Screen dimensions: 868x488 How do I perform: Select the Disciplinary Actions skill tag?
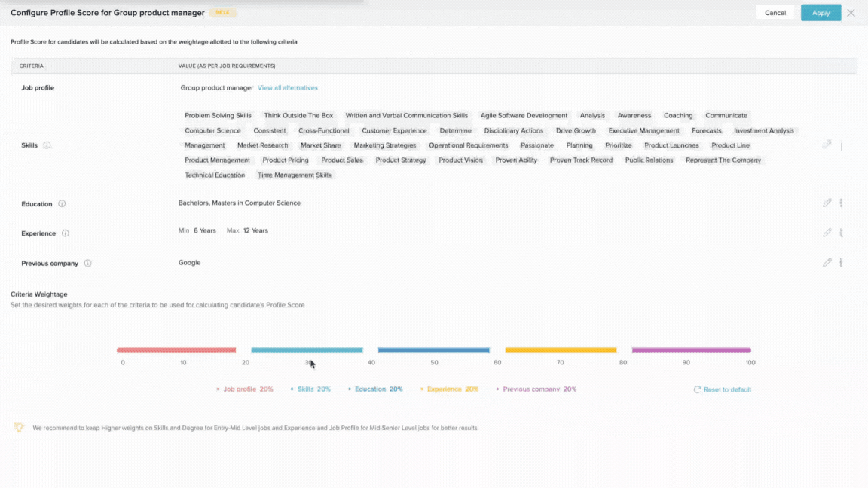click(x=514, y=130)
